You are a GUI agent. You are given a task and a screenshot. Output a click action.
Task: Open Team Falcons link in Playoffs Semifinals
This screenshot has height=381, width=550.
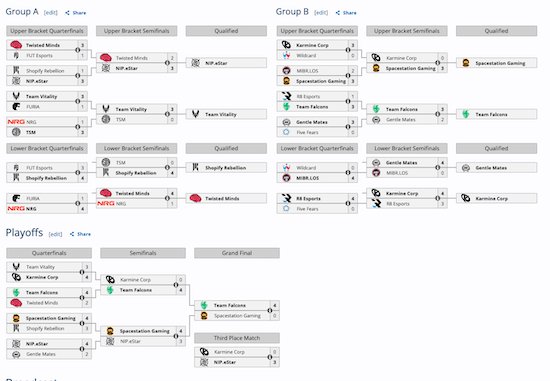[x=136, y=290]
